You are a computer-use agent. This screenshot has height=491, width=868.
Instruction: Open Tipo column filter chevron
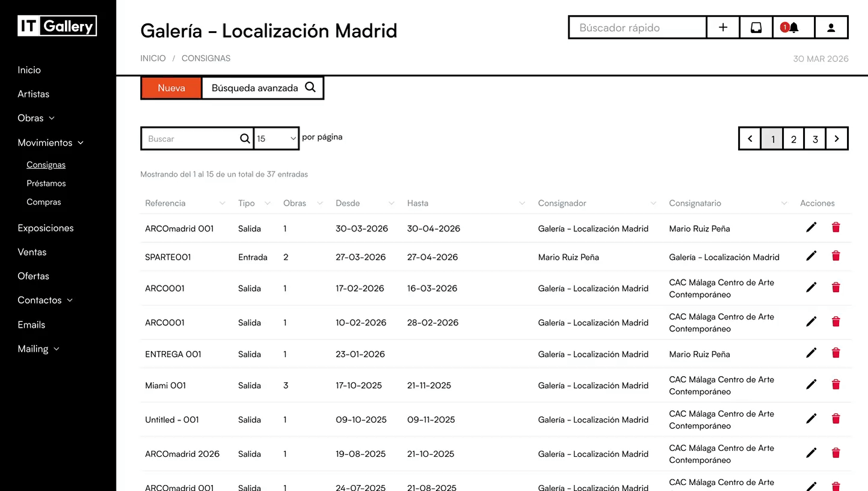click(x=268, y=203)
